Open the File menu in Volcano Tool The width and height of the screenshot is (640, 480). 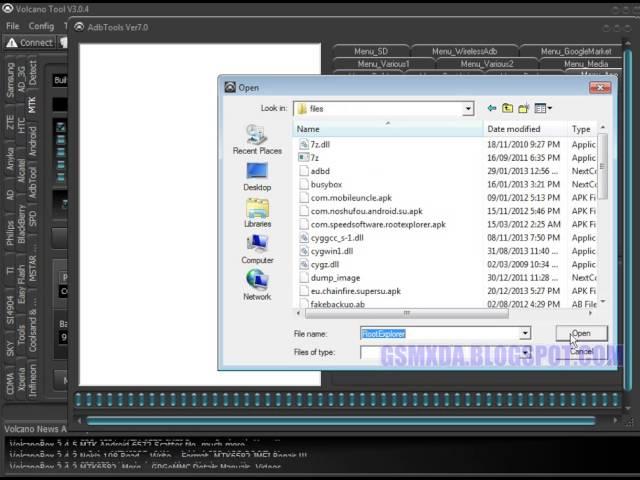click(x=13, y=26)
